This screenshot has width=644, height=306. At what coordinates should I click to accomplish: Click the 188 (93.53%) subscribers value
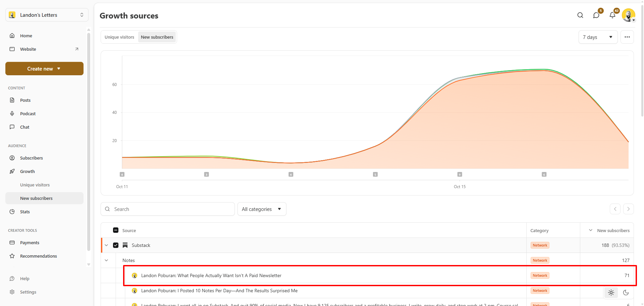click(615, 245)
